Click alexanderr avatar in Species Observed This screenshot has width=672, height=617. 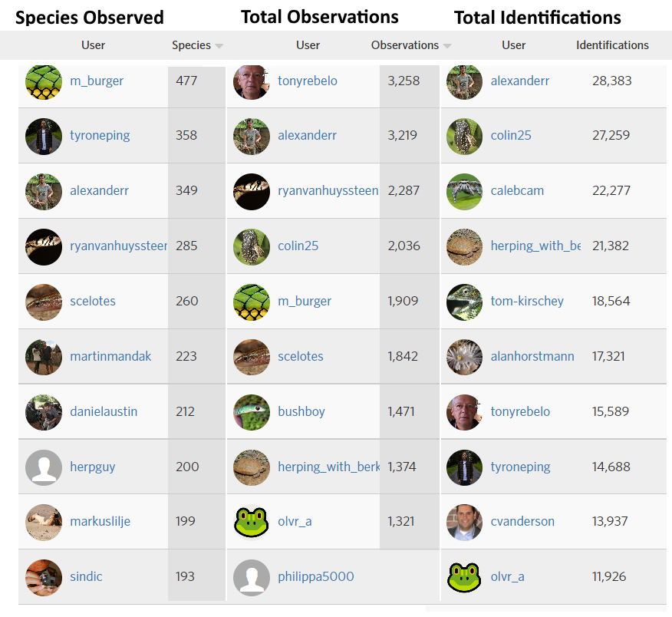44,192
